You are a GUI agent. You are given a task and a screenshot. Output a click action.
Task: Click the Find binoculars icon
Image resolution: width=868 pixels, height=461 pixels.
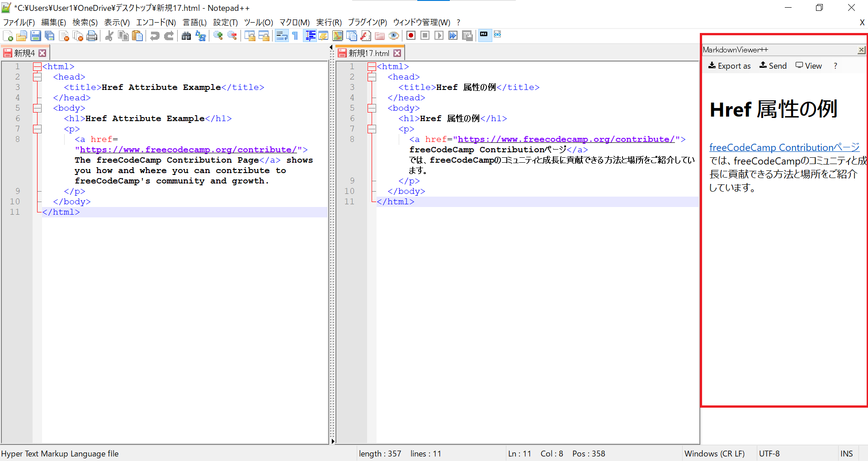click(186, 36)
